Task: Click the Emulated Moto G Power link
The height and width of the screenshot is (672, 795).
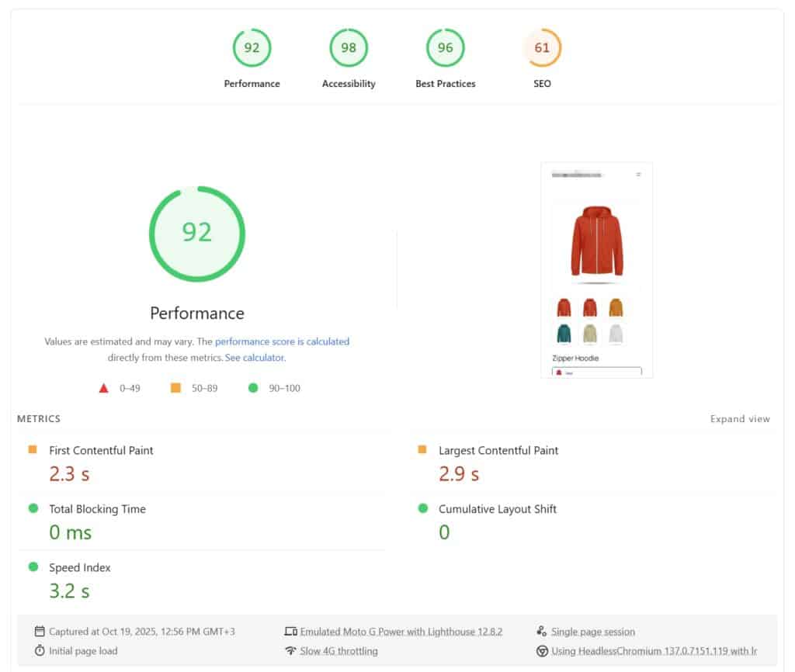Action: pyautogui.click(x=401, y=632)
